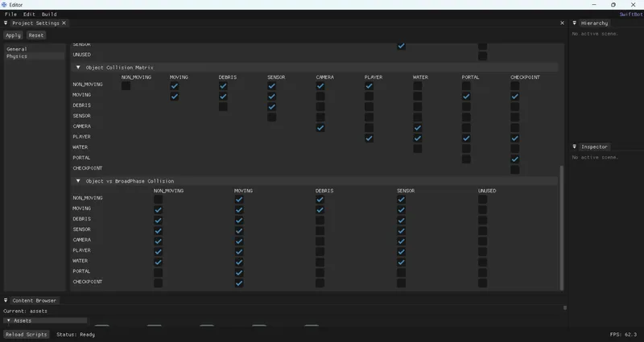Screen dimensions: 644x342
Task: Click the SwiftBot label in menu bar
Action: [631, 14]
